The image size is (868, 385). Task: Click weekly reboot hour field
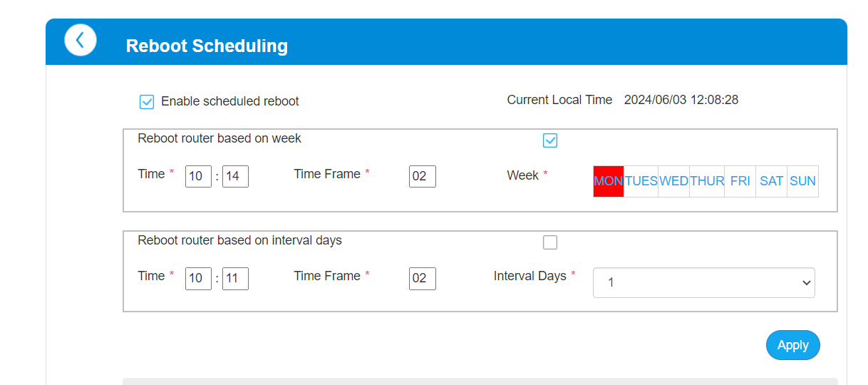[x=198, y=176]
